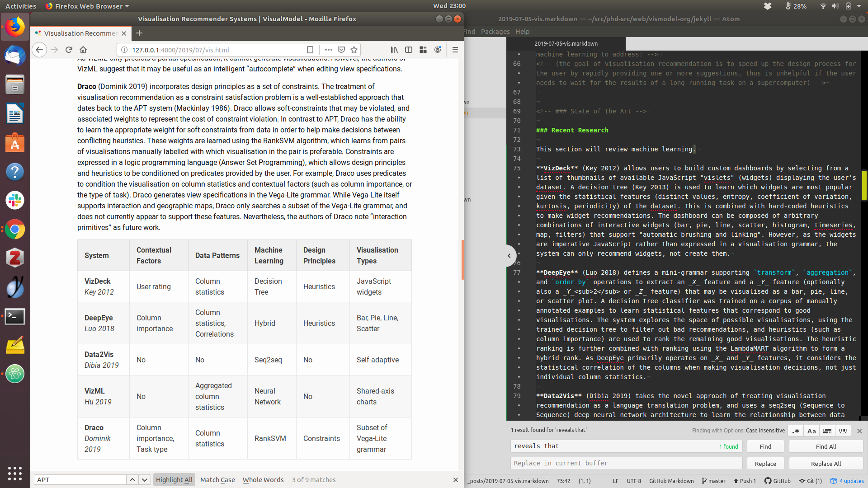Click the Replace All button
The height and width of the screenshot is (488, 868).
pyautogui.click(x=826, y=464)
